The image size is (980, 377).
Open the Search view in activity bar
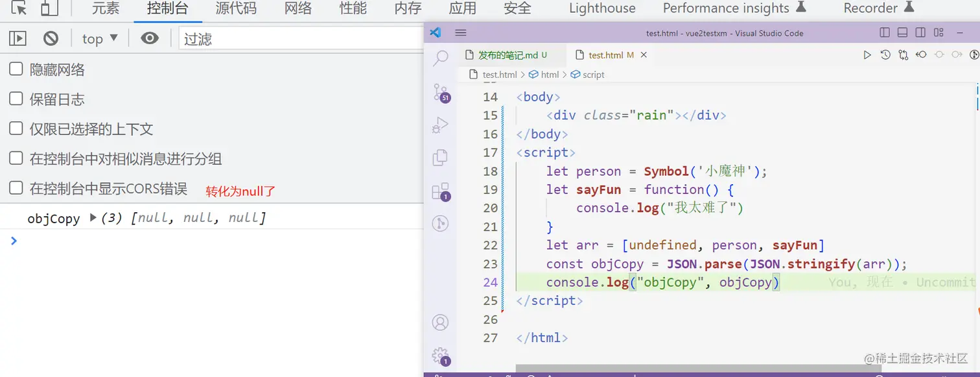coord(440,58)
